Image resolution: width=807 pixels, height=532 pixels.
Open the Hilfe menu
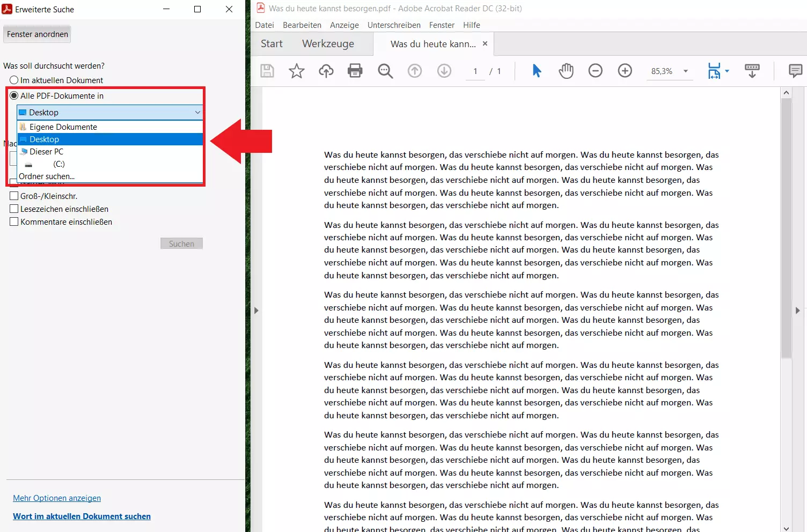click(472, 25)
